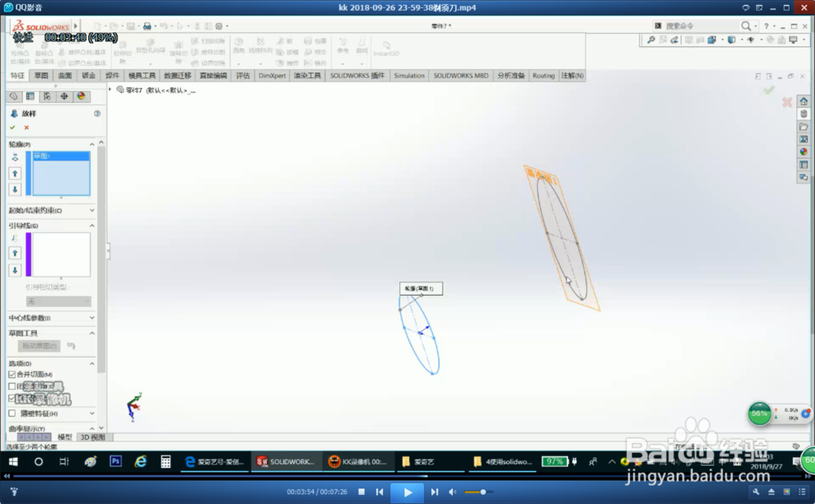
Task: Expand the 起始/结束约束 section
Action: (x=92, y=211)
